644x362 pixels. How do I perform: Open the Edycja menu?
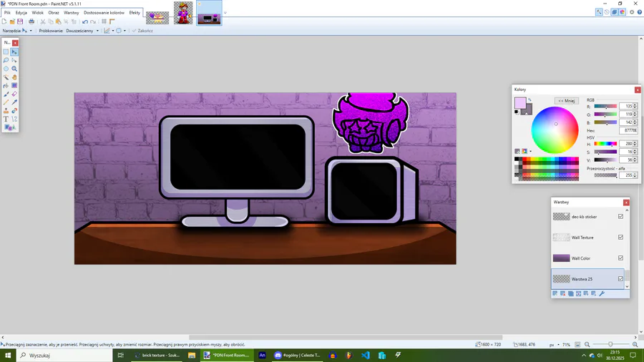click(21, 13)
